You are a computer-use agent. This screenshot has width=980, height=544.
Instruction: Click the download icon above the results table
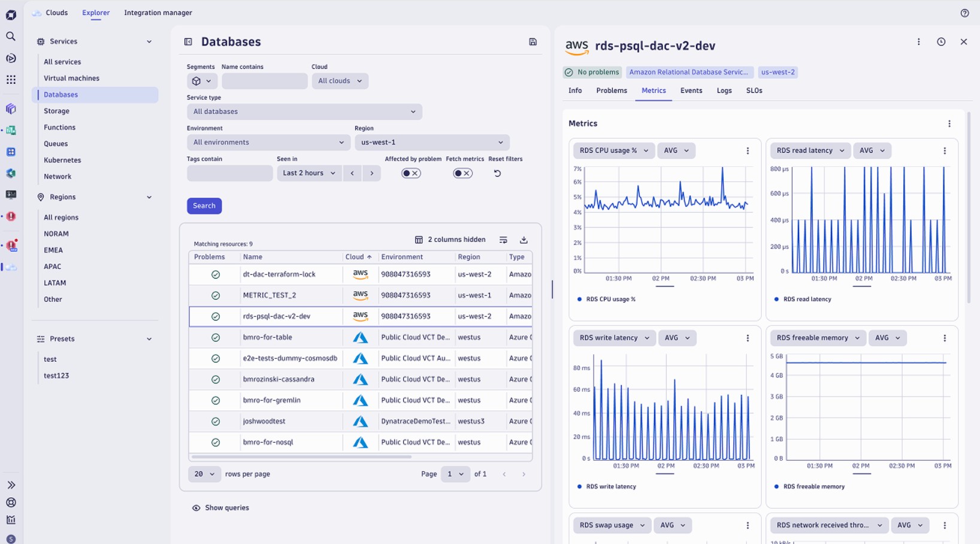(524, 239)
